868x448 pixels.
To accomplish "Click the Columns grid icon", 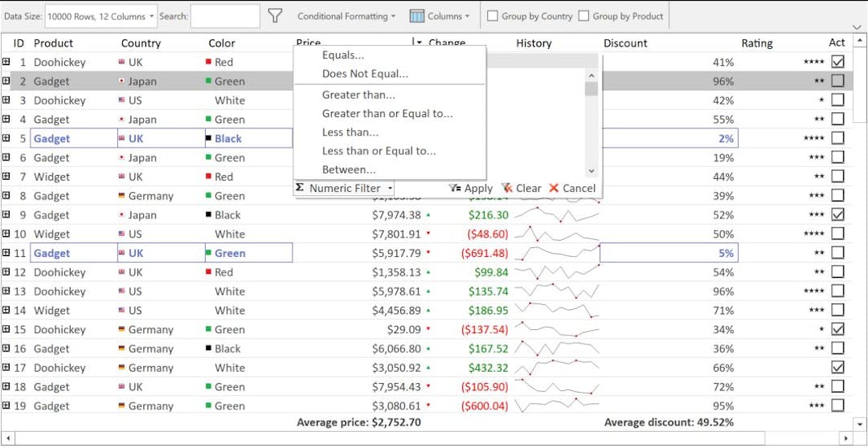I will [x=416, y=16].
